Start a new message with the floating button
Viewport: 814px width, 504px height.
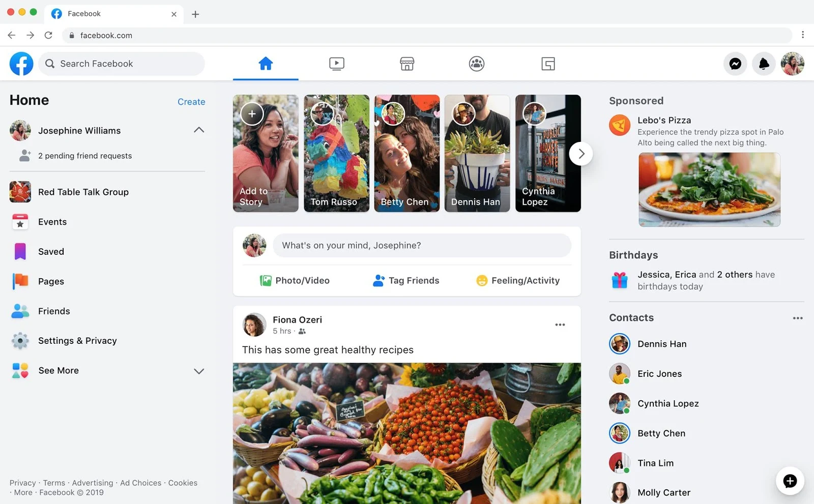point(790,481)
